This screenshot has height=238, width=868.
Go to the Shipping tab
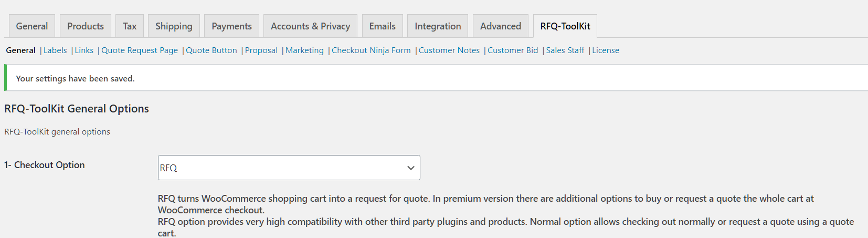click(x=174, y=26)
